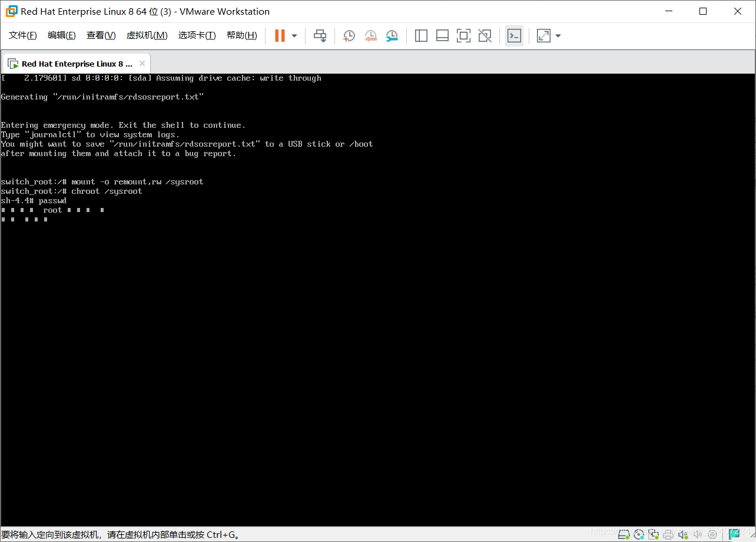Click the network adapter status icon

654,534
